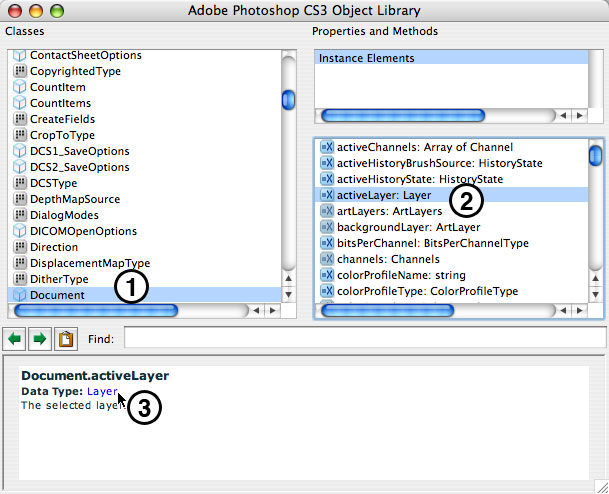
Task: Select the Document class
Action: coord(144,295)
